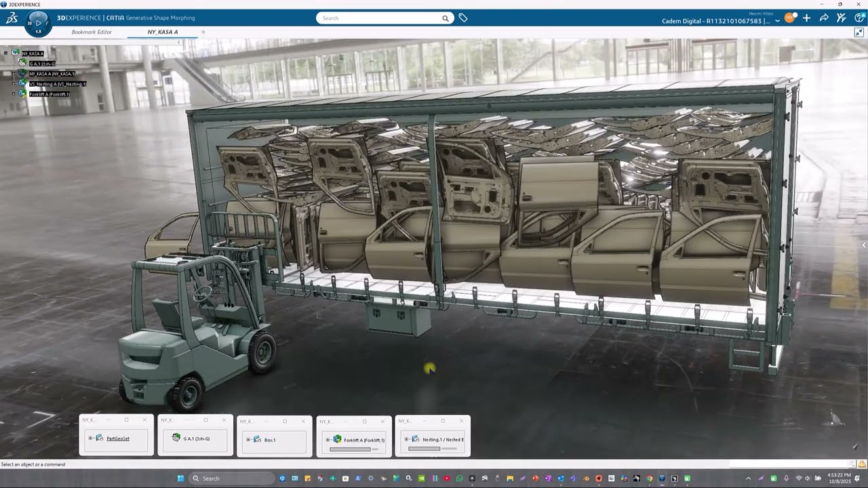868x488 pixels.
Task: Add a new tab with plus
Action: tap(203, 32)
